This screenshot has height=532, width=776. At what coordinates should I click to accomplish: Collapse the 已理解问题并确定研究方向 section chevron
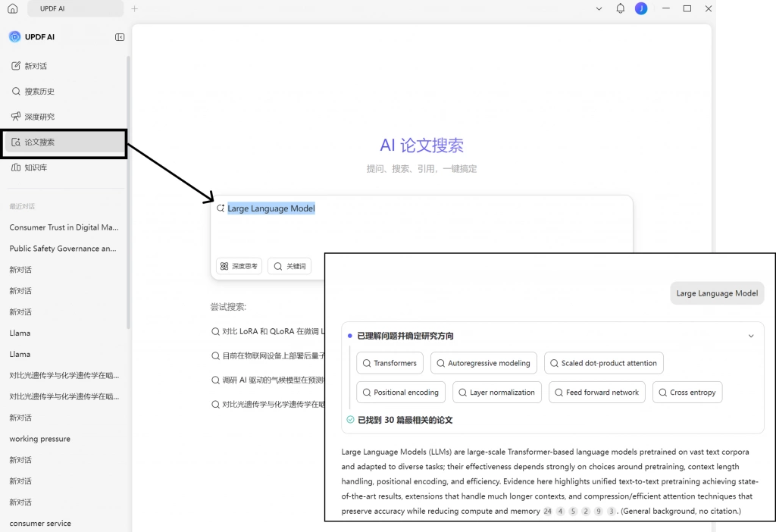[x=751, y=336]
